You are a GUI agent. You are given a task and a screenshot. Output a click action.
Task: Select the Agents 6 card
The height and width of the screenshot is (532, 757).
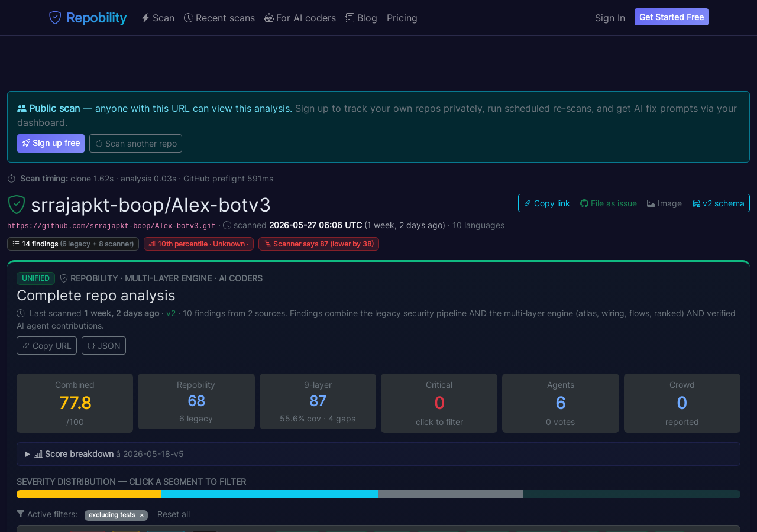(x=561, y=403)
